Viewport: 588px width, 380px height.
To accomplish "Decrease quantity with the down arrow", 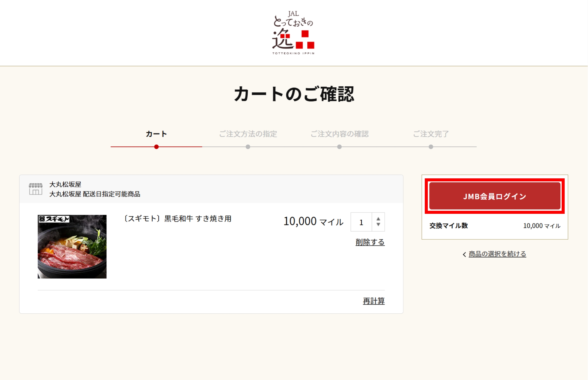I will [x=378, y=224].
